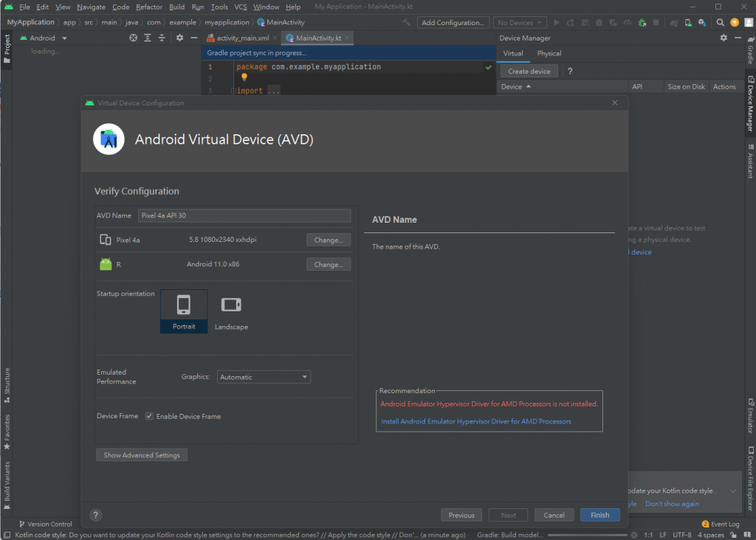Click UTF-8 encoding in status bar

(x=681, y=535)
